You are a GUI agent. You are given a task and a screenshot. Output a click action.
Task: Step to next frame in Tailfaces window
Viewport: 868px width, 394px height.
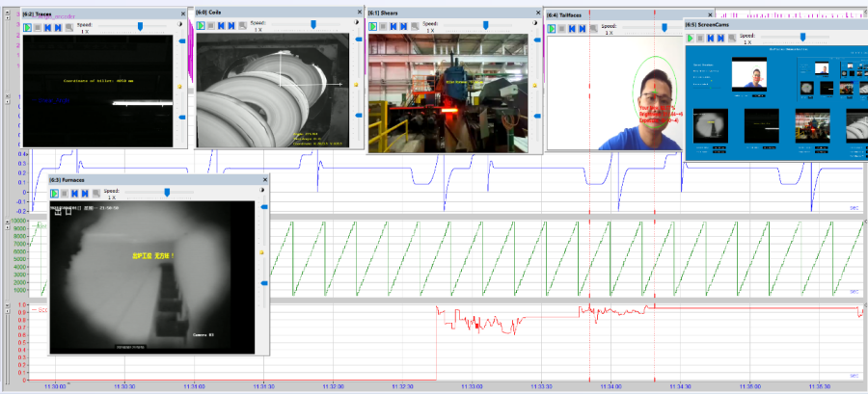tap(584, 29)
